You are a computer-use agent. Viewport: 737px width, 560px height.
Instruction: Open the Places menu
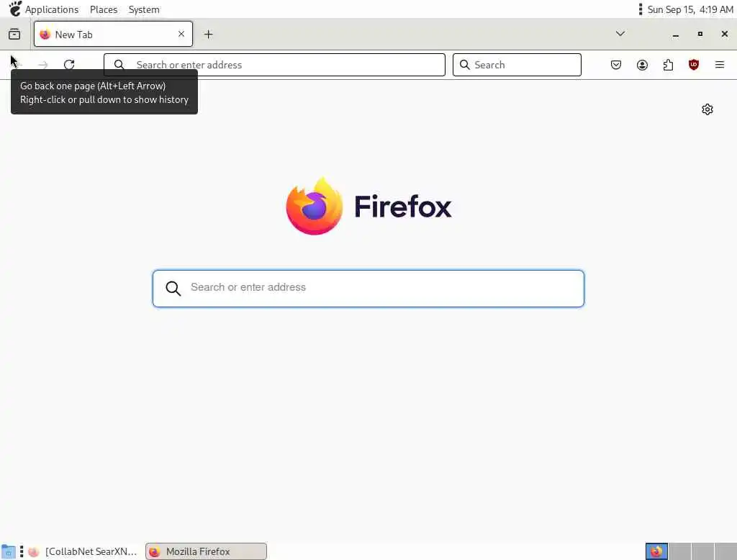pos(104,9)
